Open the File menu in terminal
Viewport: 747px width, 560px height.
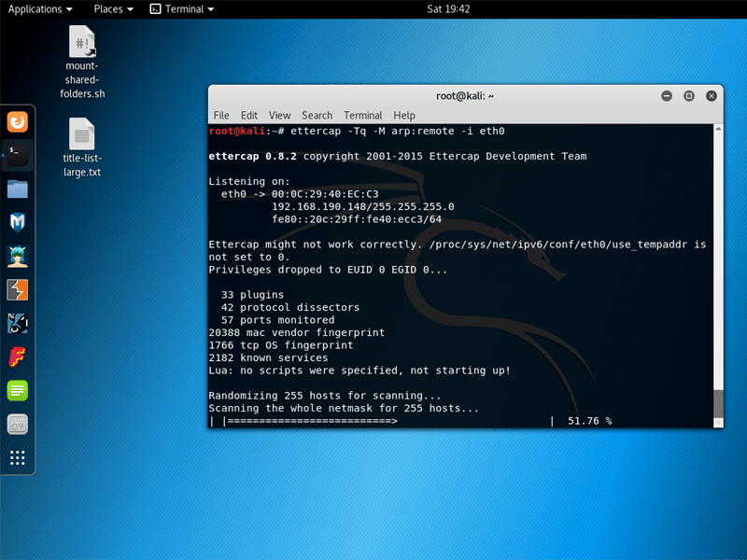coord(221,115)
